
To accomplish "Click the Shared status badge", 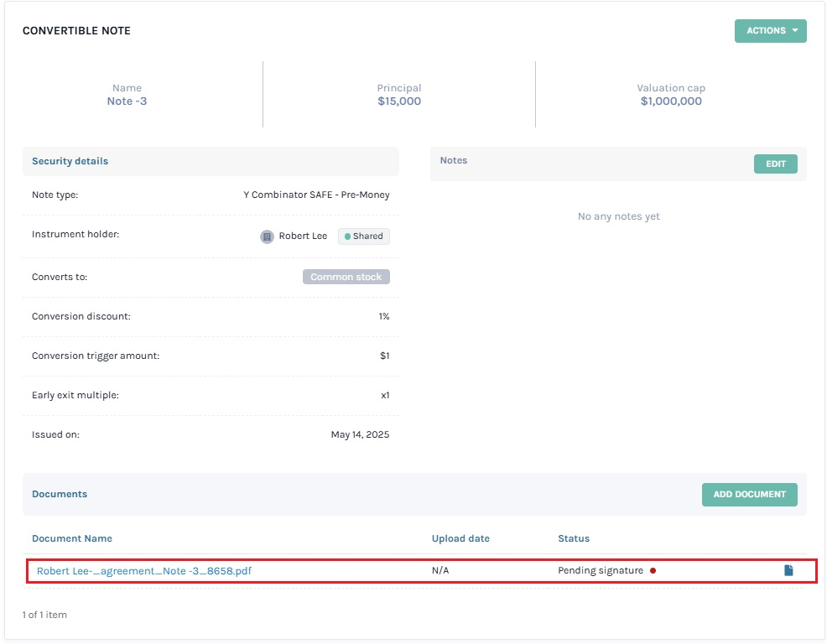I will (x=364, y=236).
